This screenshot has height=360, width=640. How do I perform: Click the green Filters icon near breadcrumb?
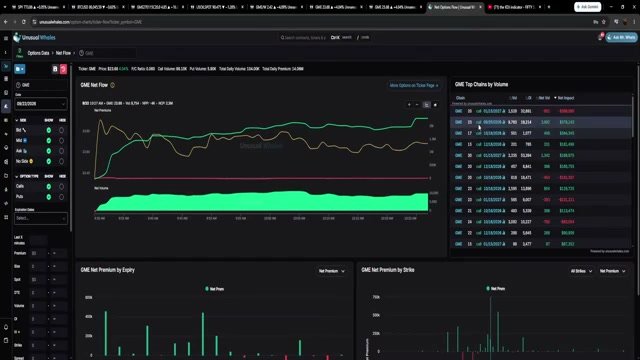(x=19, y=53)
